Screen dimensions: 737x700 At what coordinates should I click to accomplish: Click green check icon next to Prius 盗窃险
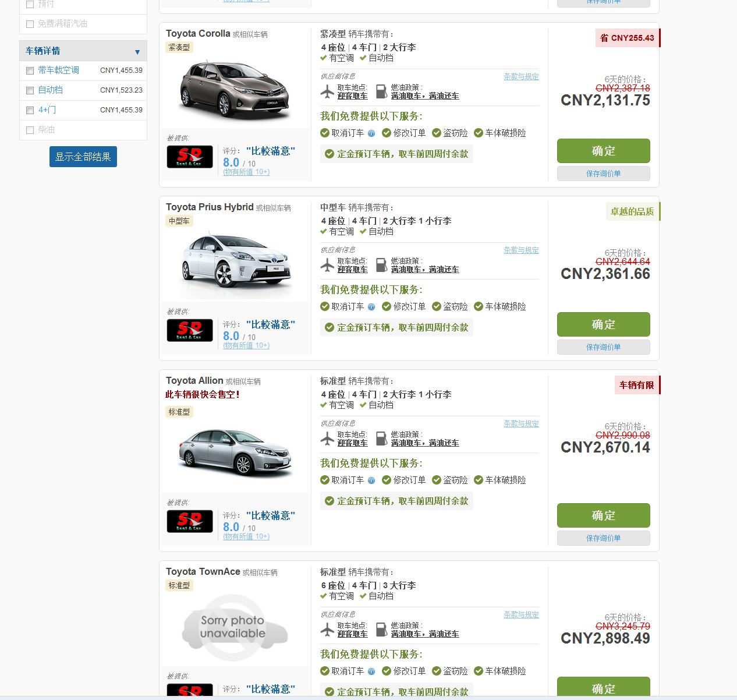437,306
